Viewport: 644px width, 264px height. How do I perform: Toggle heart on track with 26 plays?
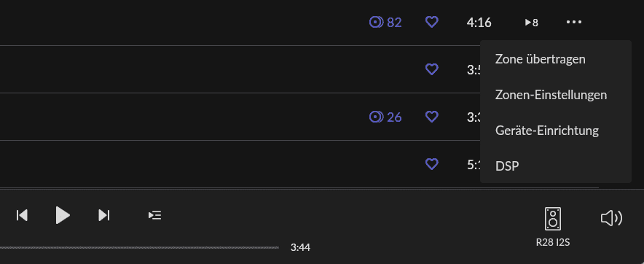(432, 117)
